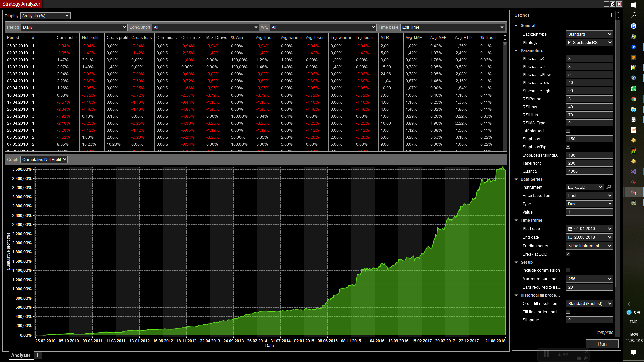
Task: Open the Cumulative Net Profit graph dropdown
Action: 44,159
